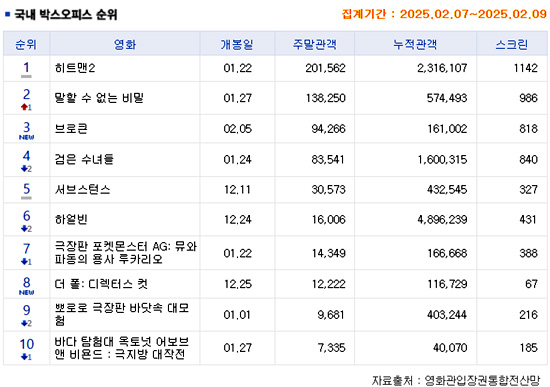Click the release date 12.25
This screenshot has width=550, height=387.
point(238,284)
